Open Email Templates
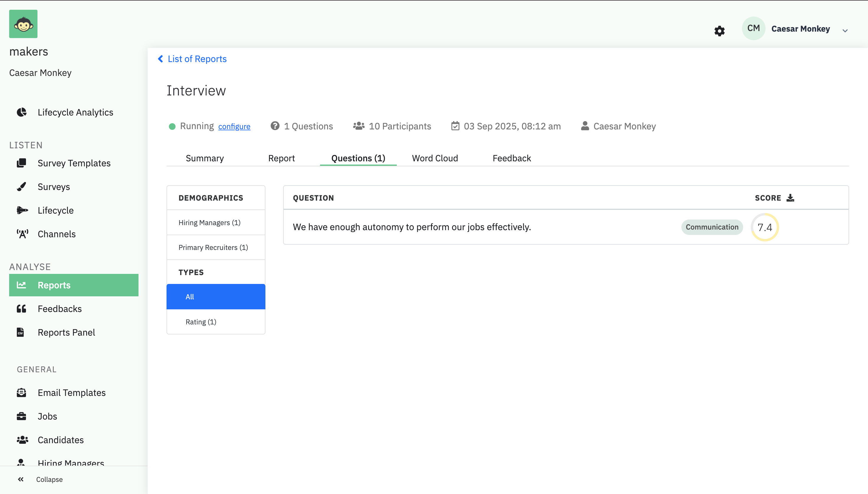The height and width of the screenshot is (494, 868). [71, 393]
